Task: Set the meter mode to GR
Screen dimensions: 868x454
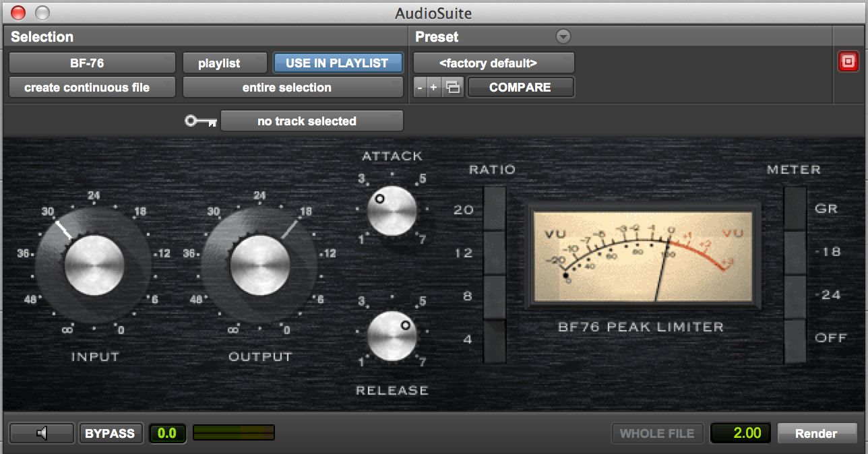Action: click(x=795, y=209)
